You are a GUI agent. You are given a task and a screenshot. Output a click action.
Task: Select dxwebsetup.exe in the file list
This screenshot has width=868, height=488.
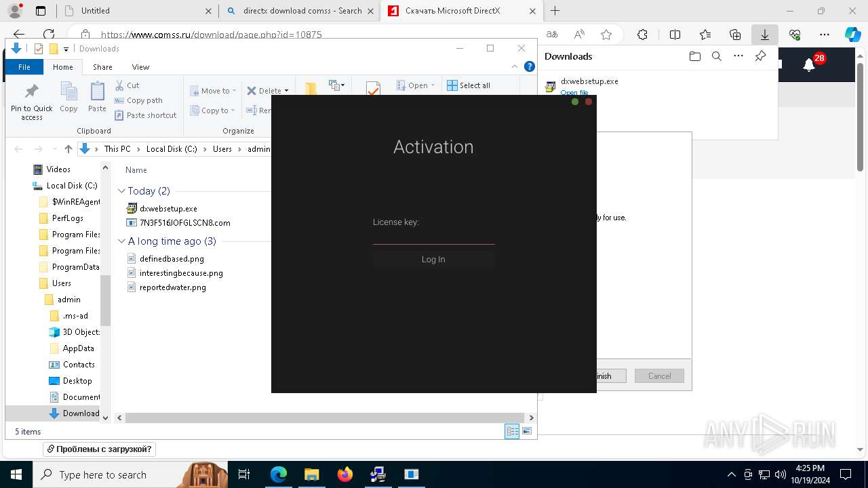pyautogui.click(x=168, y=209)
